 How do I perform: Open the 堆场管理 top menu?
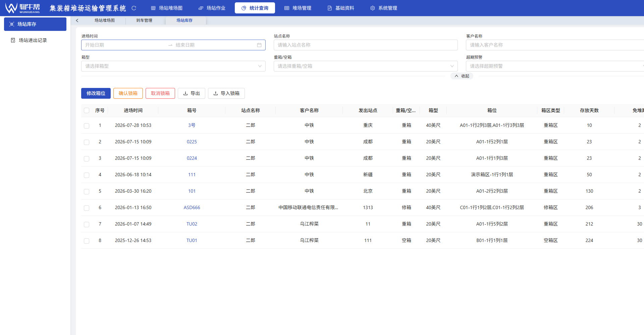tap(298, 8)
